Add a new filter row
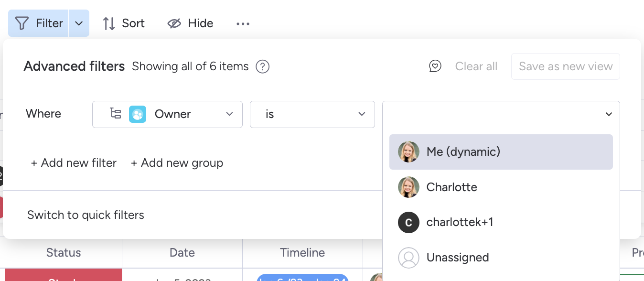The width and height of the screenshot is (644, 281). (x=74, y=163)
